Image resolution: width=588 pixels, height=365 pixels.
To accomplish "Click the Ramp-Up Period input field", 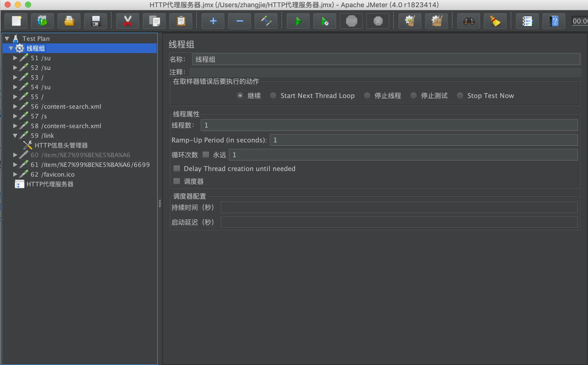I will 424,140.
